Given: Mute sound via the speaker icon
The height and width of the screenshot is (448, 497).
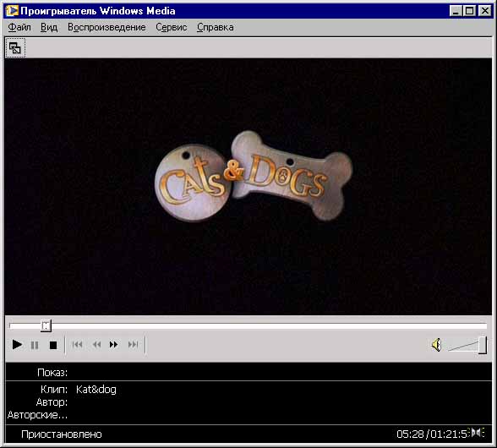Looking at the screenshot, I should click(x=436, y=345).
